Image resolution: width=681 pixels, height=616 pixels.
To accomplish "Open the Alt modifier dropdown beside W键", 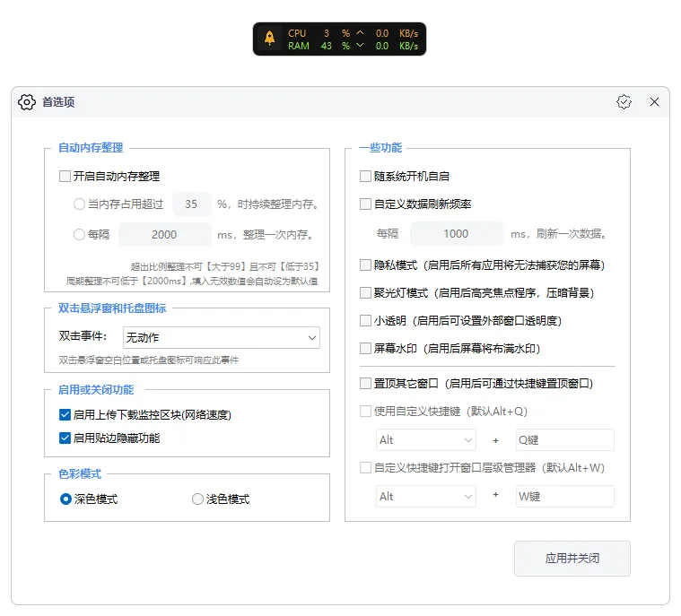I will (426, 496).
